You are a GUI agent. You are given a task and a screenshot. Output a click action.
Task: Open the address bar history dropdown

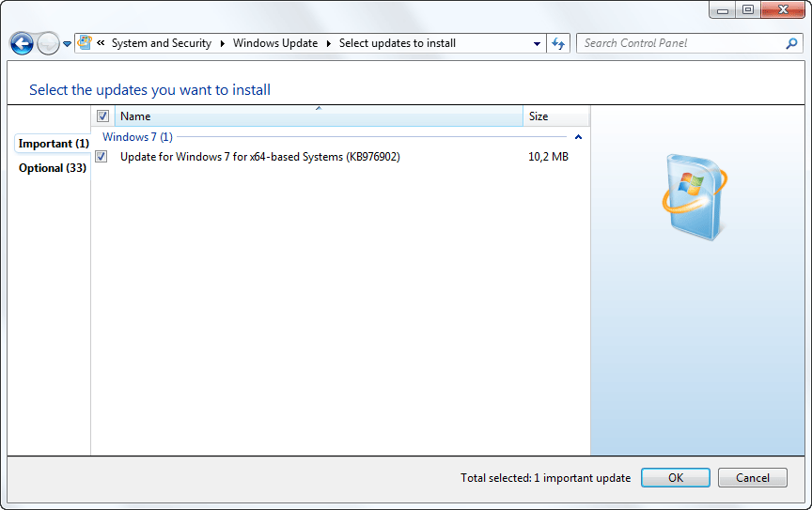point(537,43)
